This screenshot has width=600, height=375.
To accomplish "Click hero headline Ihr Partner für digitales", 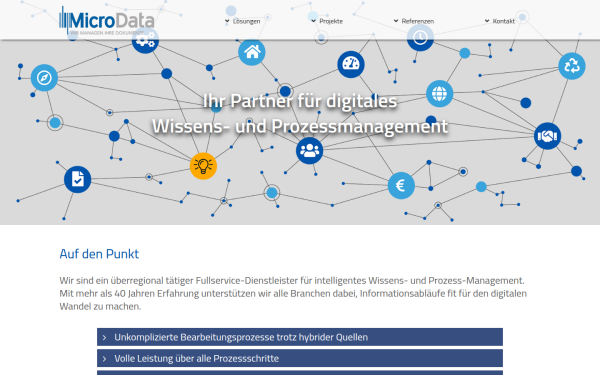I will click(300, 101).
